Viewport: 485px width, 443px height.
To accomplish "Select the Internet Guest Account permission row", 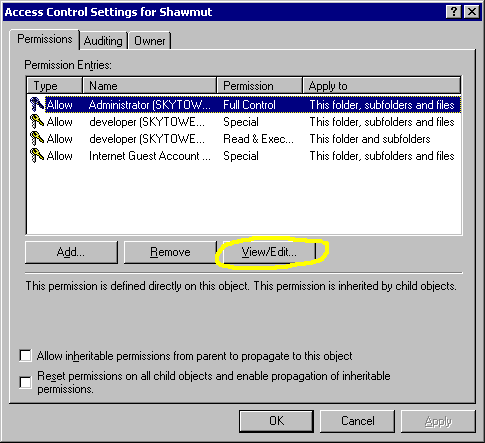I will [244, 156].
